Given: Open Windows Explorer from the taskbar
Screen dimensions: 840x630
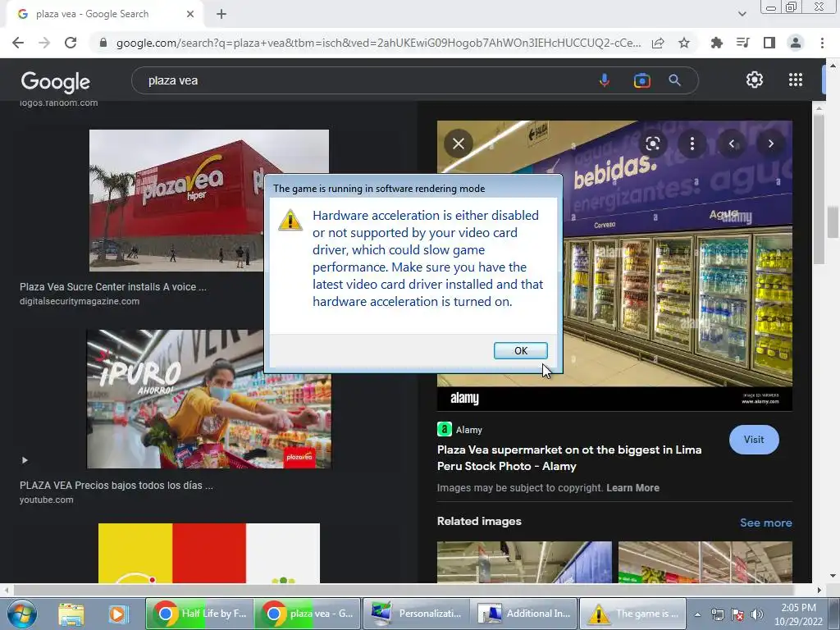Looking at the screenshot, I should click(x=71, y=614).
